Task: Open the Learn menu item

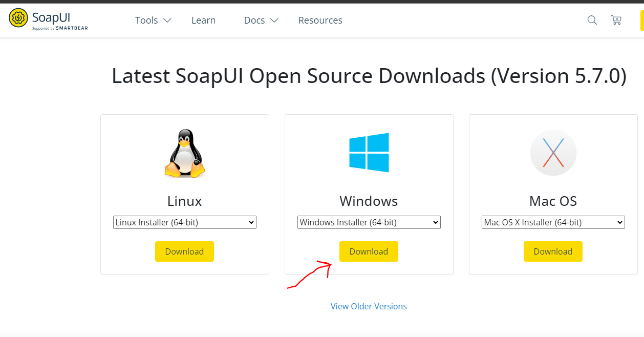Action: (x=203, y=20)
